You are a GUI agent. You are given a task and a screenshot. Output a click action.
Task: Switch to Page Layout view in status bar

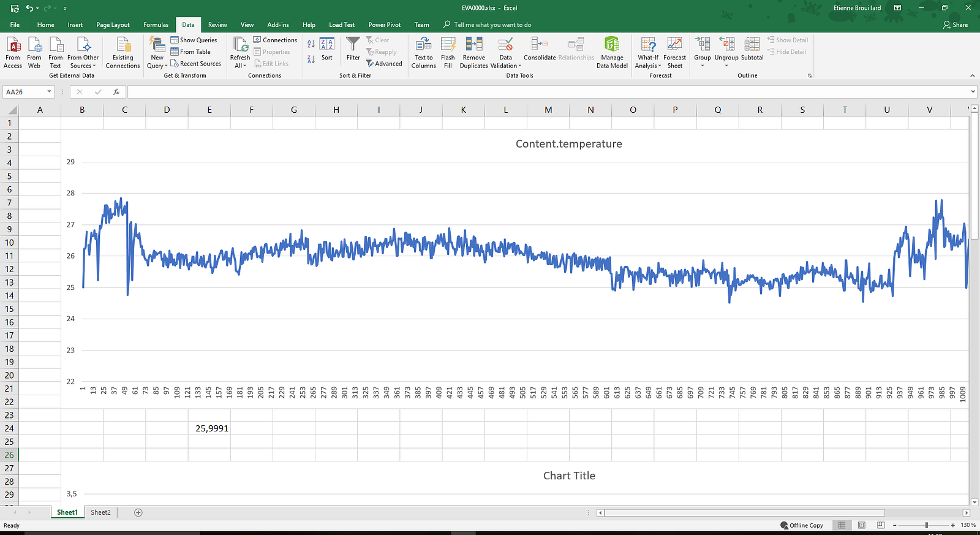862,525
